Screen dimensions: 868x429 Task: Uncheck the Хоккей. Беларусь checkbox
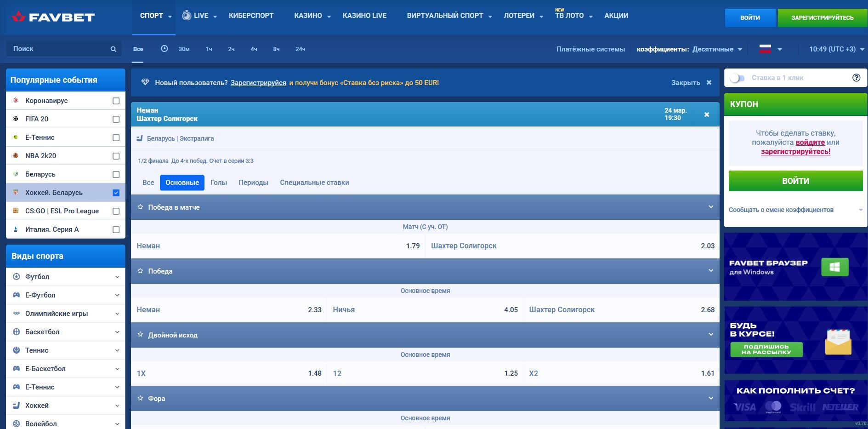pos(116,193)
